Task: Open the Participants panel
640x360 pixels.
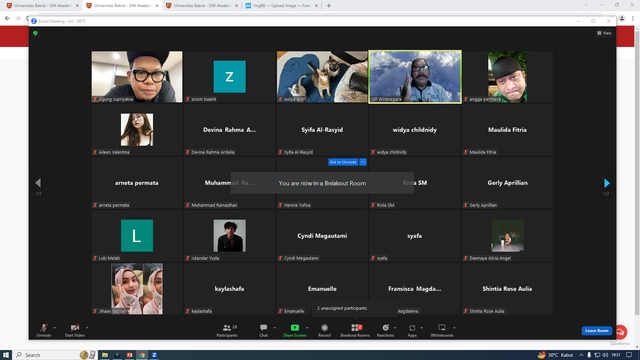Action: point(227,330)
